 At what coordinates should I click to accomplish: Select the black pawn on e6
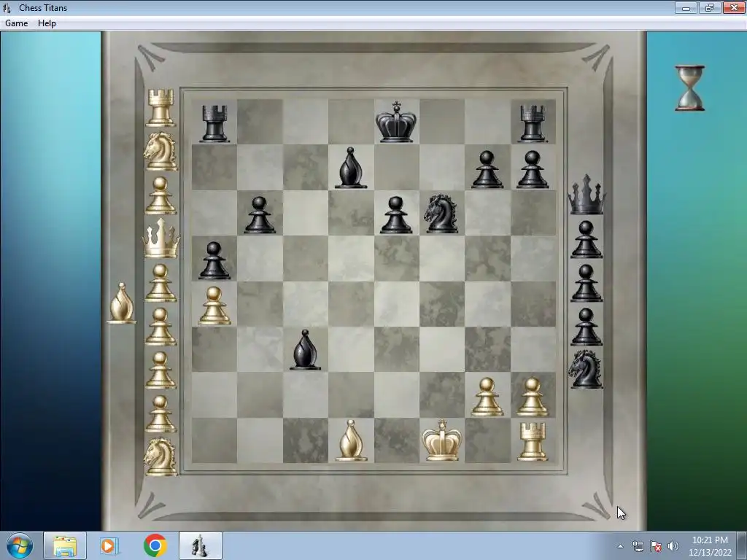[x=396, y=215]
